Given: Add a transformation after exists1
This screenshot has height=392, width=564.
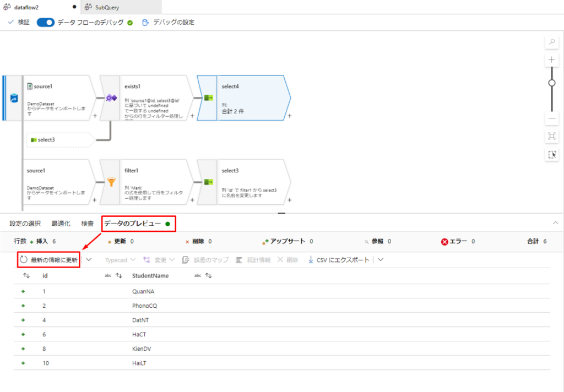Looking at the screenshot, I should 192,116.
